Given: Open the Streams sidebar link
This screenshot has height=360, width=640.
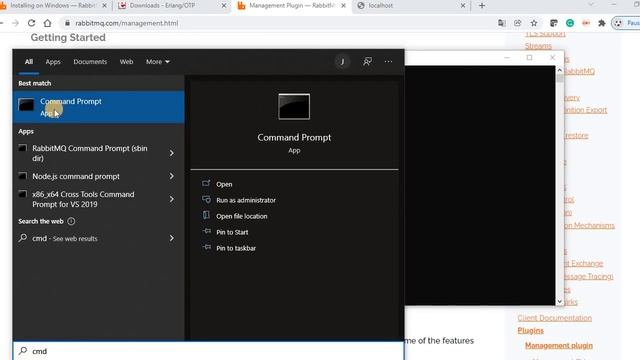Looking at the screenshot, I should coord(538,46).
